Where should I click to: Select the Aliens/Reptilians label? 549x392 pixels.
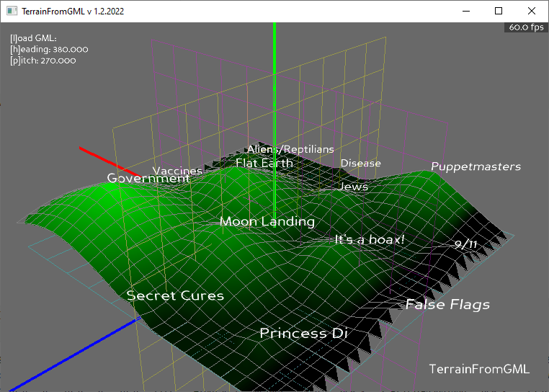coord(290,149)
